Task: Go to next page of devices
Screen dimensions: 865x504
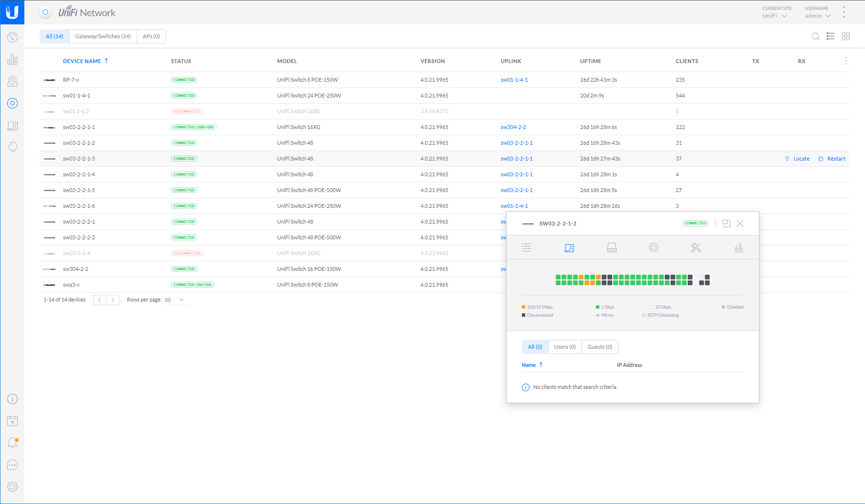Action: click(x=113, y=300)
